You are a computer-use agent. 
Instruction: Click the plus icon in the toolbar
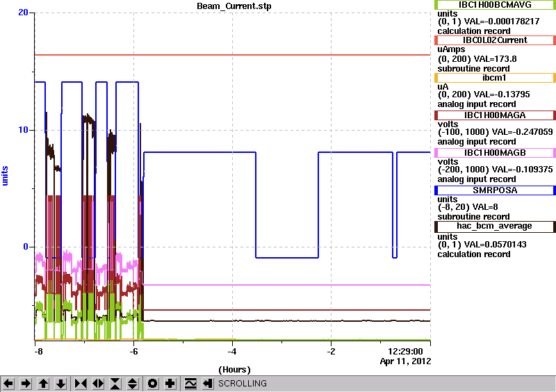tap(170, 384)
